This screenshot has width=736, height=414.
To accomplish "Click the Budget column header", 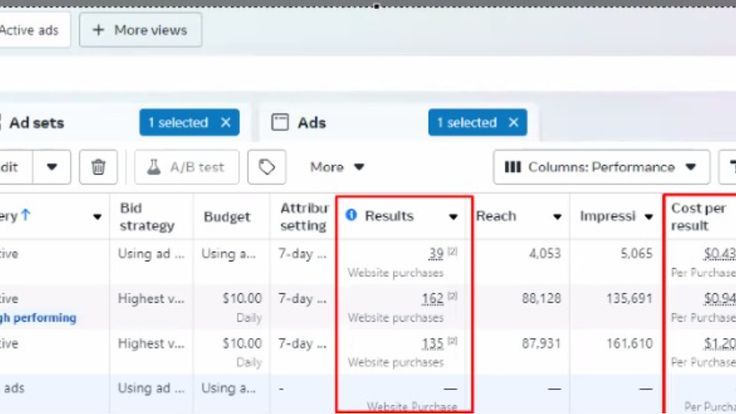I will (227, 216).
